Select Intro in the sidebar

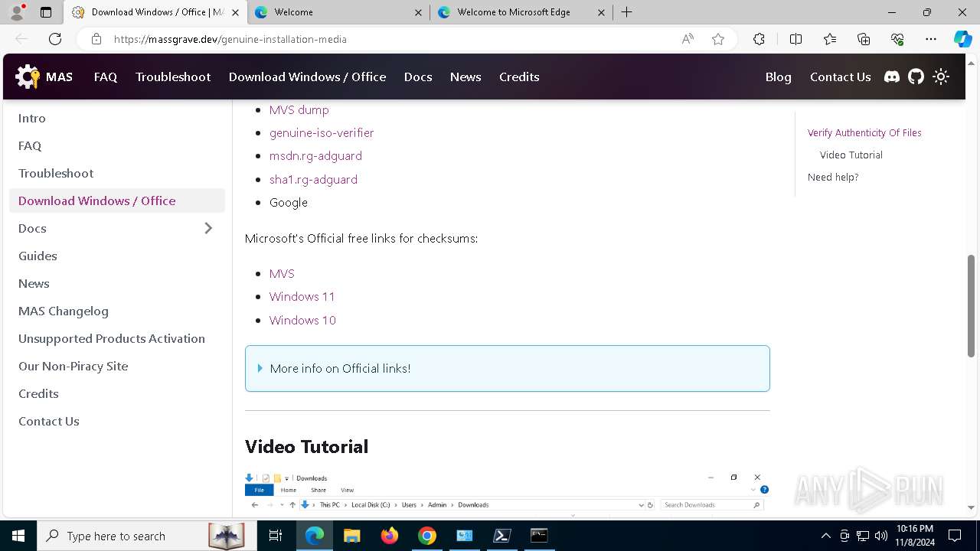tap(117, 118)
